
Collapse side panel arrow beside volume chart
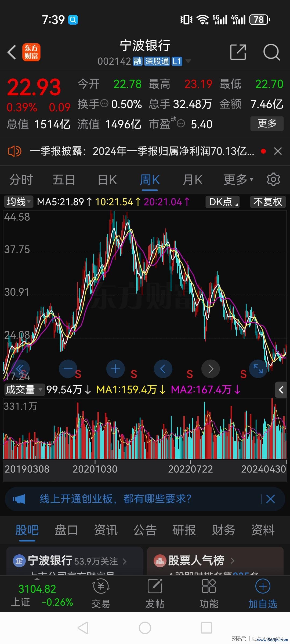click(x=281, y=390)
